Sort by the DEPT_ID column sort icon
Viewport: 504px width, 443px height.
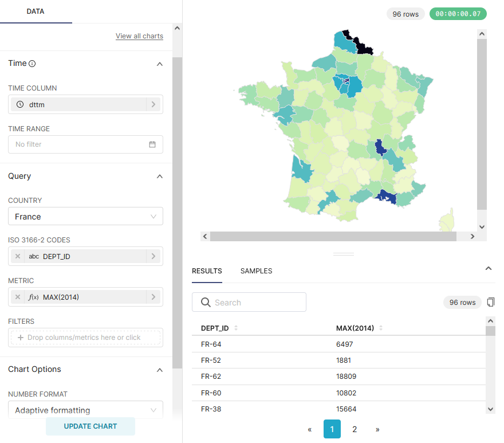(236, 328)
